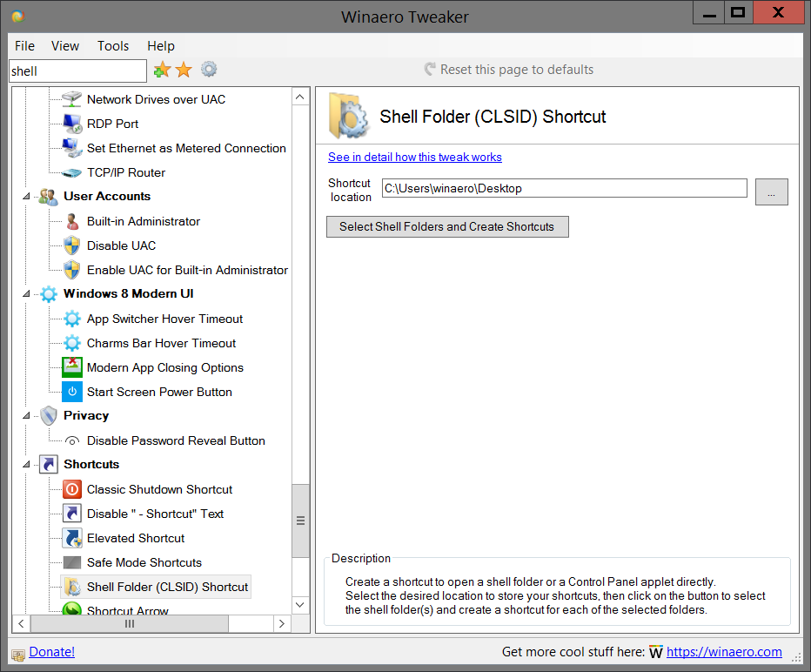Select Safe Mode Shortcuts label
811x672 pixels.
point(144,562)
